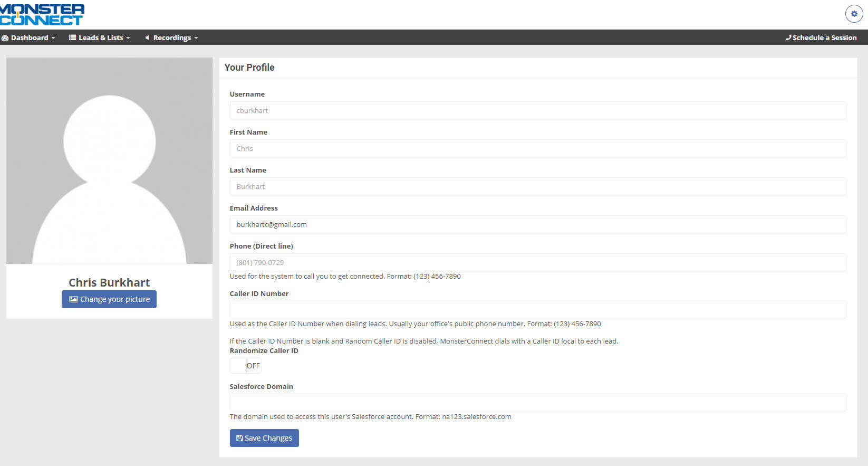This screenshot has height=466, width=868.
Task: Click the Leads & Lists list icon
Action: coord(72,37)
